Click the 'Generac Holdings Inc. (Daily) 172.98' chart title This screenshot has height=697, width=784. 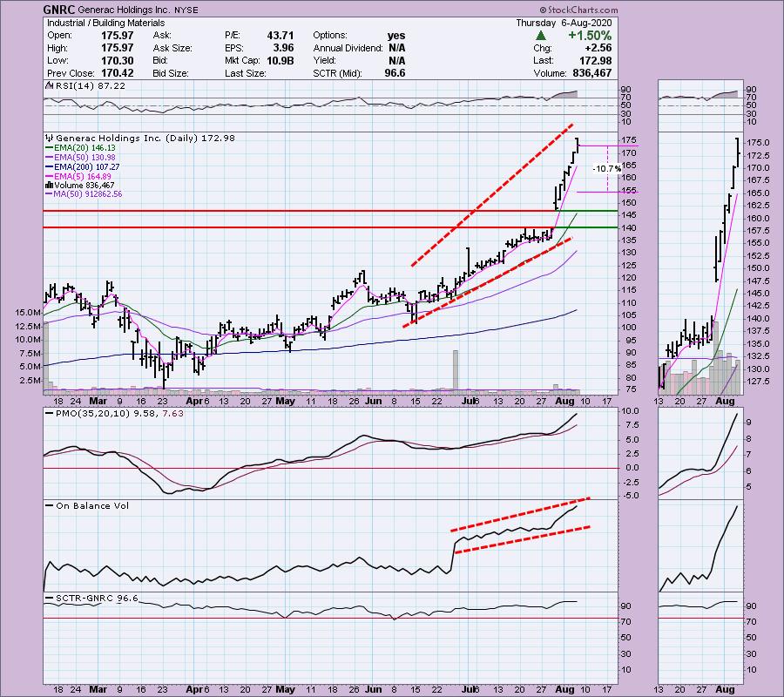tap(145, 138)
